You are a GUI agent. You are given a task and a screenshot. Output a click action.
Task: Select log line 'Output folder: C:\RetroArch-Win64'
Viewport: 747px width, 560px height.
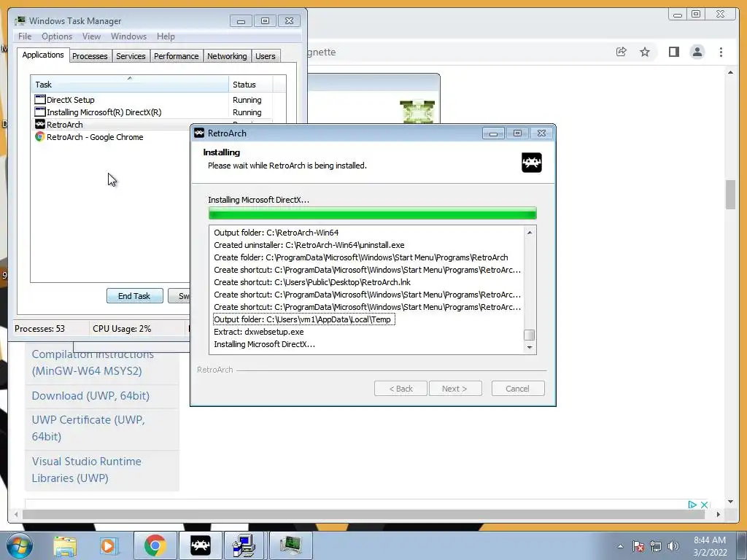[276, 233]
